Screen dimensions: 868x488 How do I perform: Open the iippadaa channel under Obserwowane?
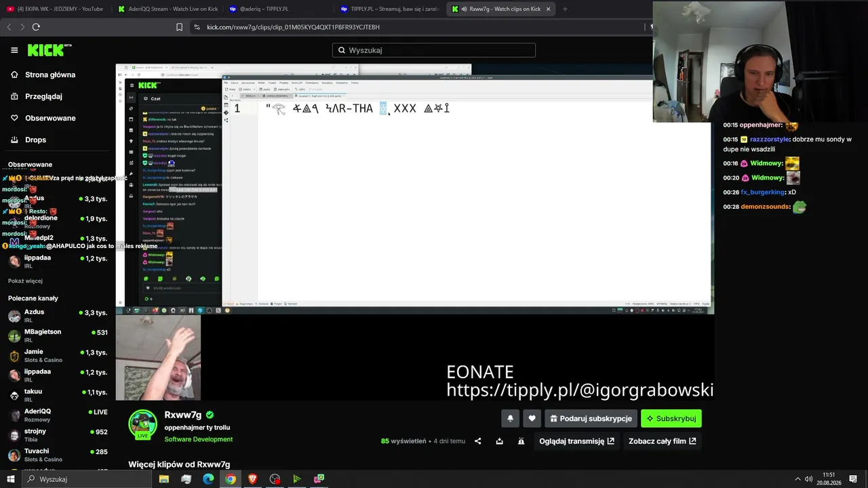[58, 261]
